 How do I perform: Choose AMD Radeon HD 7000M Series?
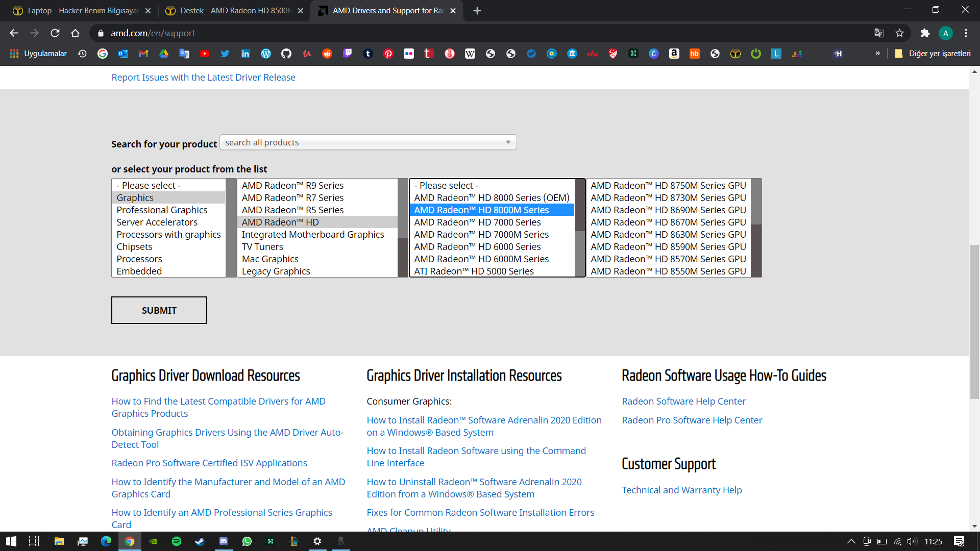492,235
